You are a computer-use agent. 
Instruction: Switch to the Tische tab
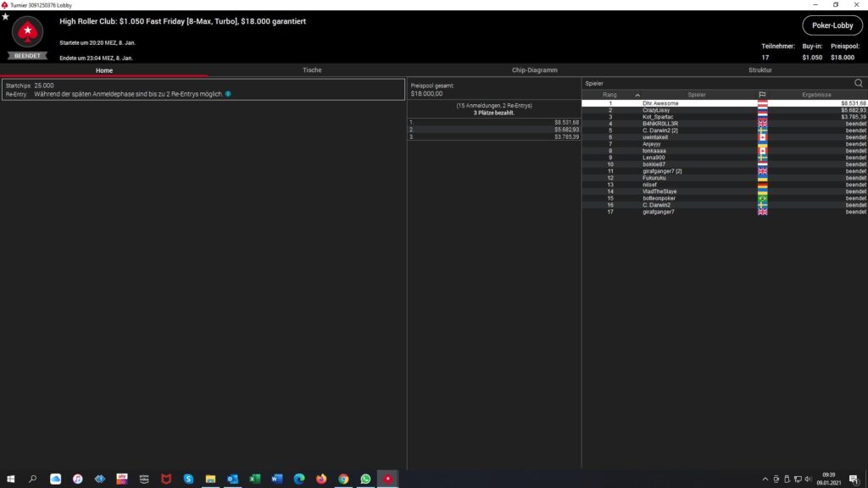[312, 70]
